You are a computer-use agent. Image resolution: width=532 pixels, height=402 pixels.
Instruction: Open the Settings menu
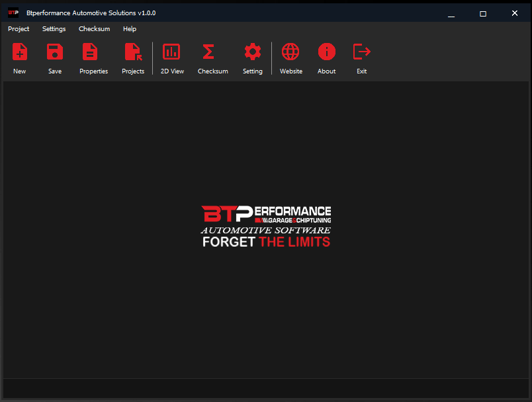[54, 28]
